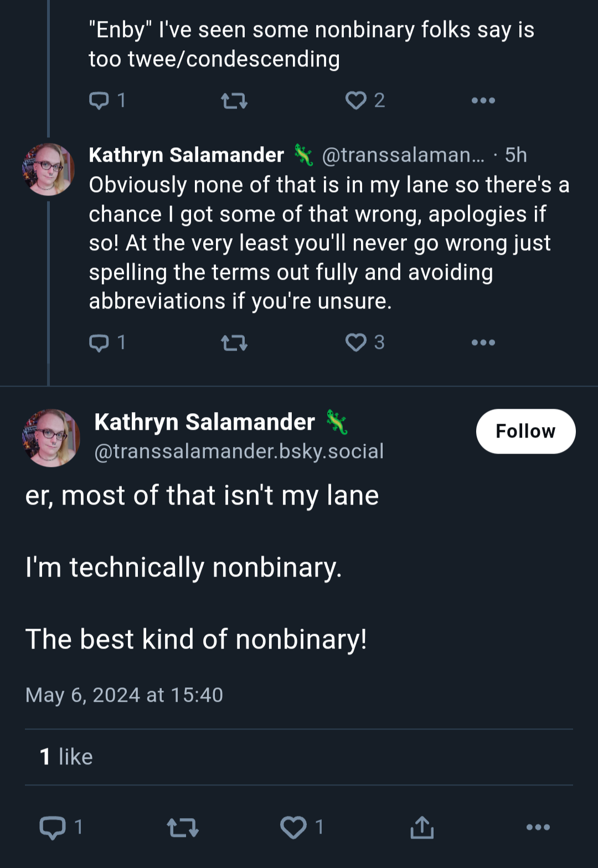Open @transsalamander.bsky.social handle link
598x868 pixels.
(239, 451)
